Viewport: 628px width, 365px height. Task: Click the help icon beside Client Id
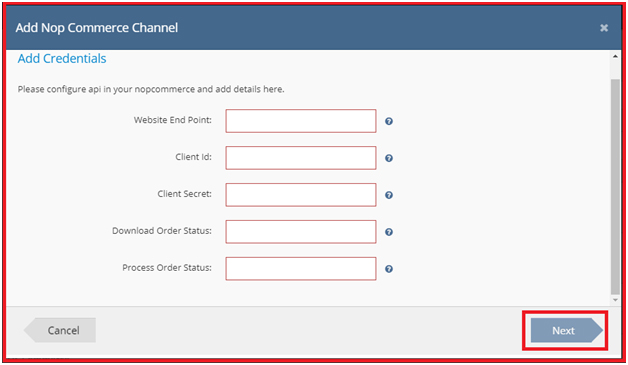tap(388, 158)
